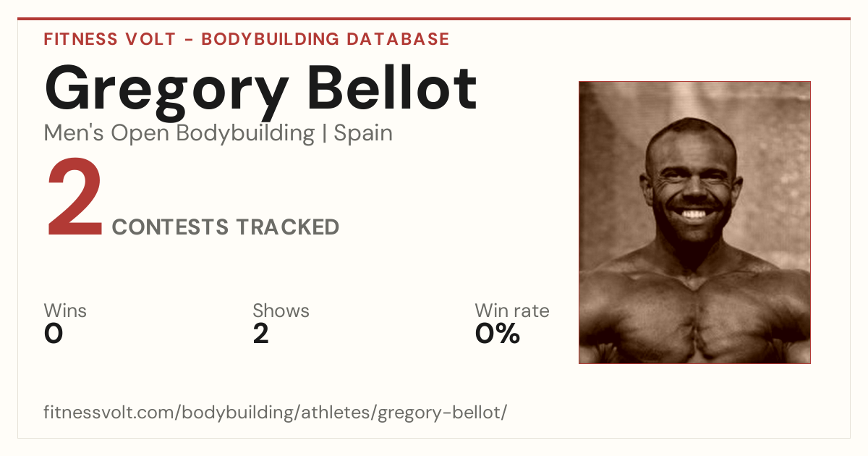
Task: Click the Shows value 2
Action: (x=261, y=334)
